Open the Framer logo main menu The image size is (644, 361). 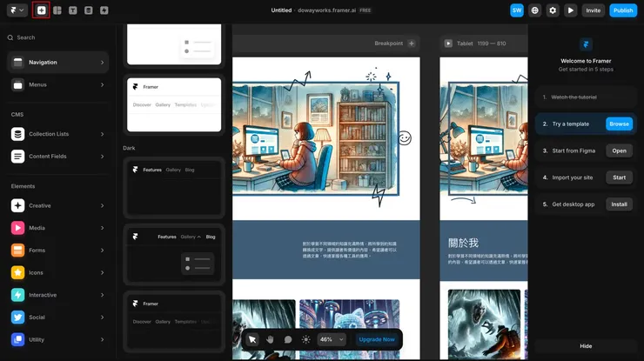(17, 10)
